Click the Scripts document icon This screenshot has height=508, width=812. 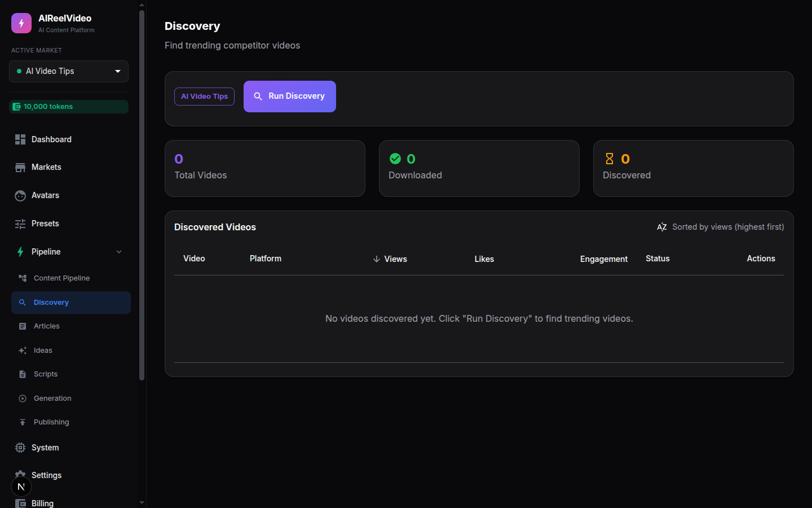click(x=23, y=374)
